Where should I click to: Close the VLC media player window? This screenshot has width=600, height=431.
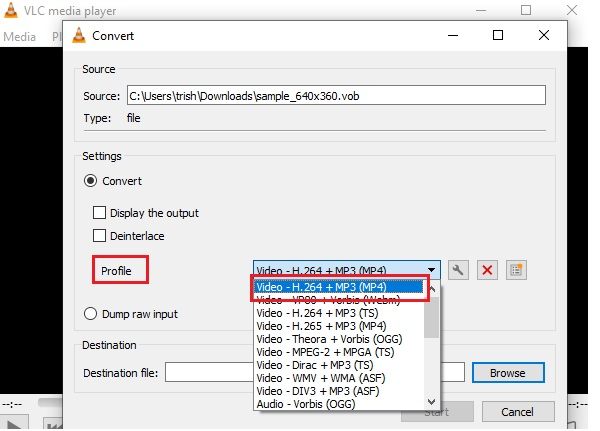(x=572, y=10)
